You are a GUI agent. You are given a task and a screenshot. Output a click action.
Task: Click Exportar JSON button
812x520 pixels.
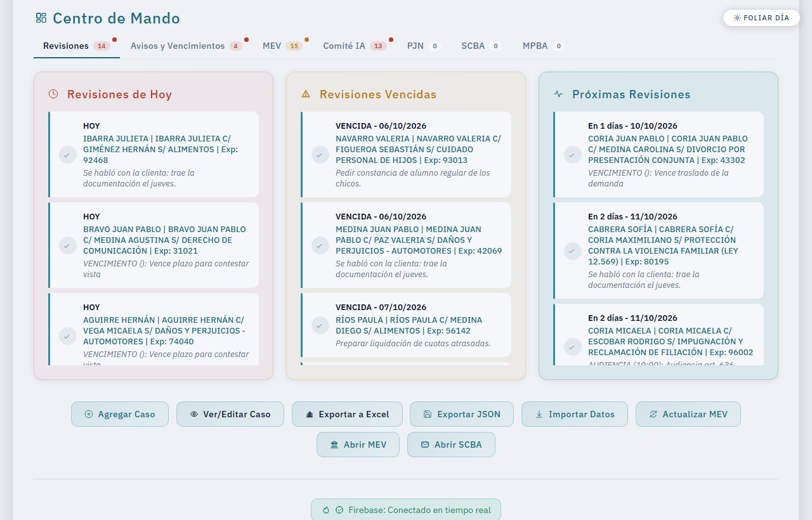462,414
